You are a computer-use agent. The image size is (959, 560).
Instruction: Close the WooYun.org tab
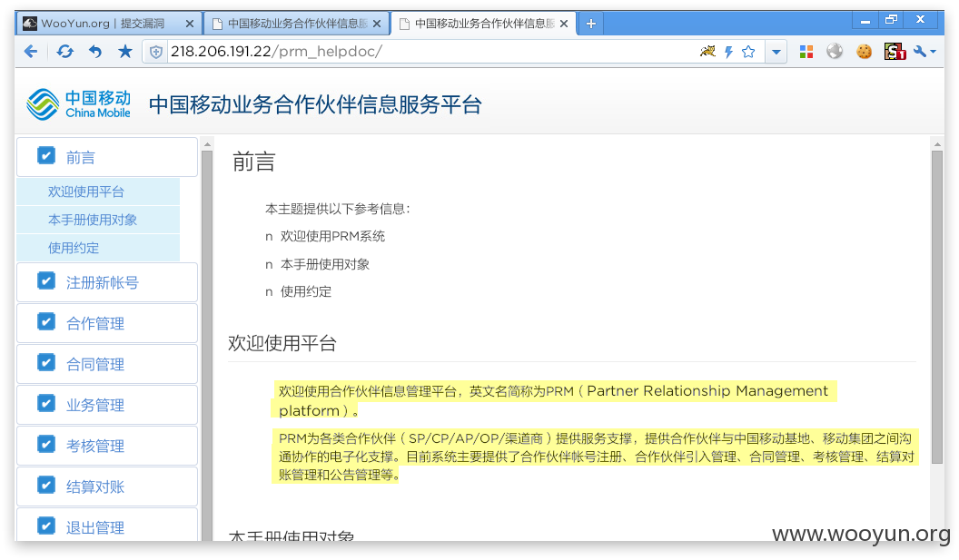tap(190, 24)
